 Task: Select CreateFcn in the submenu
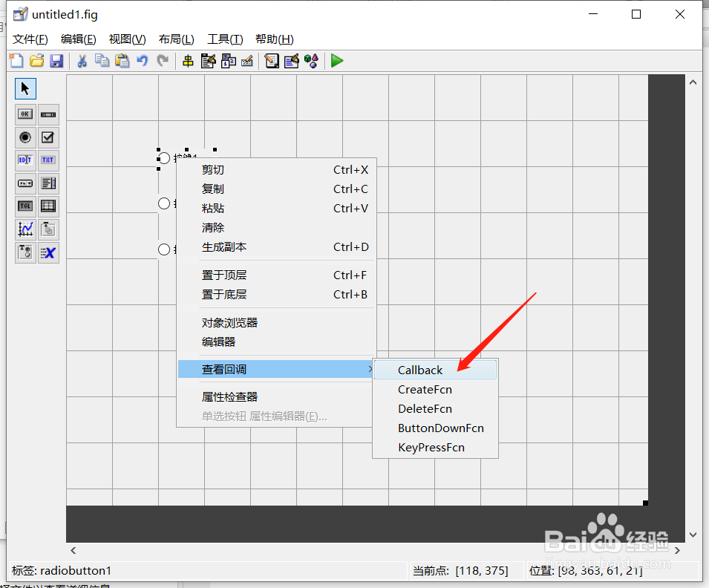[x=436, y=390]
